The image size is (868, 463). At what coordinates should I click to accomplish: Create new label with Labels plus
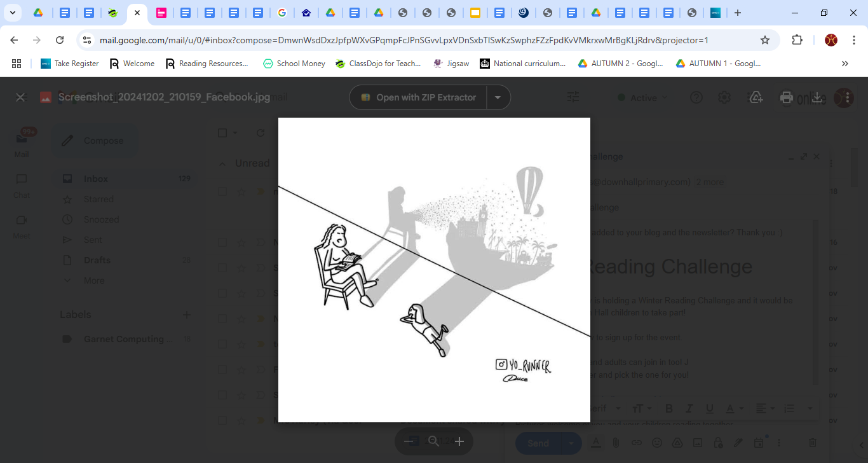[x=187, y=315]
